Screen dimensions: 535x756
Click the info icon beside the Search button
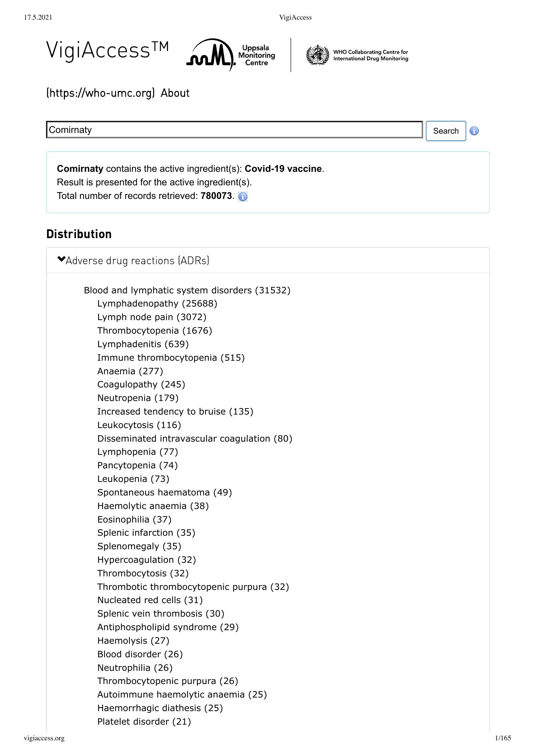pos(474,131)
